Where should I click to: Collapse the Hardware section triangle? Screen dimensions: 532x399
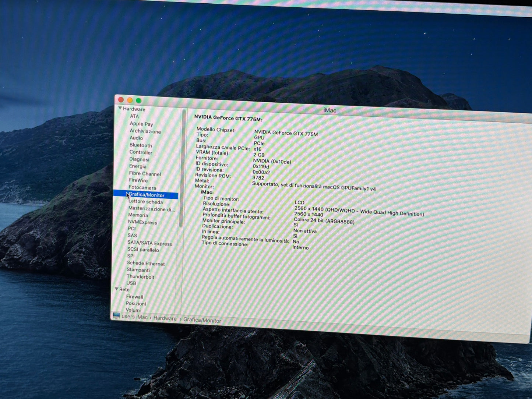click(120, 109)
